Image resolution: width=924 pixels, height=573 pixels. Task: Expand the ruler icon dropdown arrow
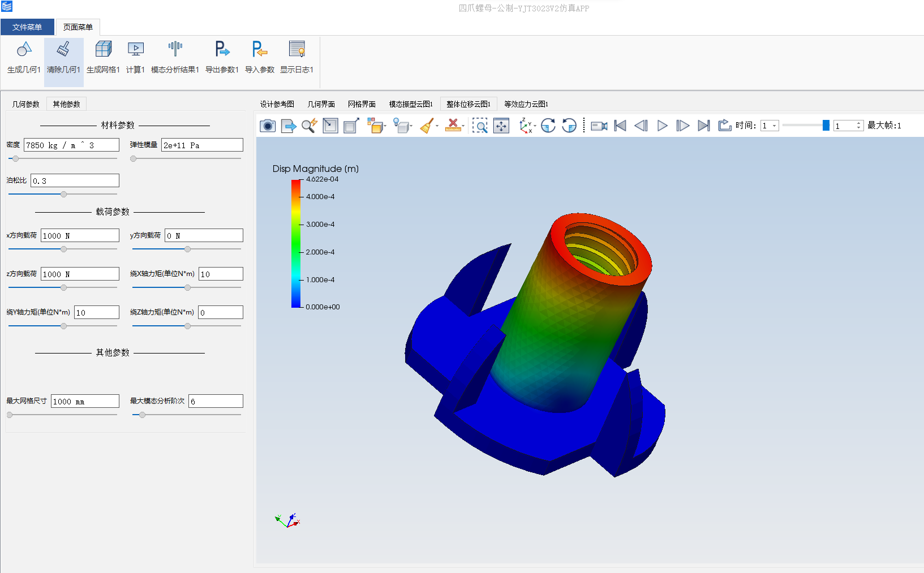click(x=463, y=126)
